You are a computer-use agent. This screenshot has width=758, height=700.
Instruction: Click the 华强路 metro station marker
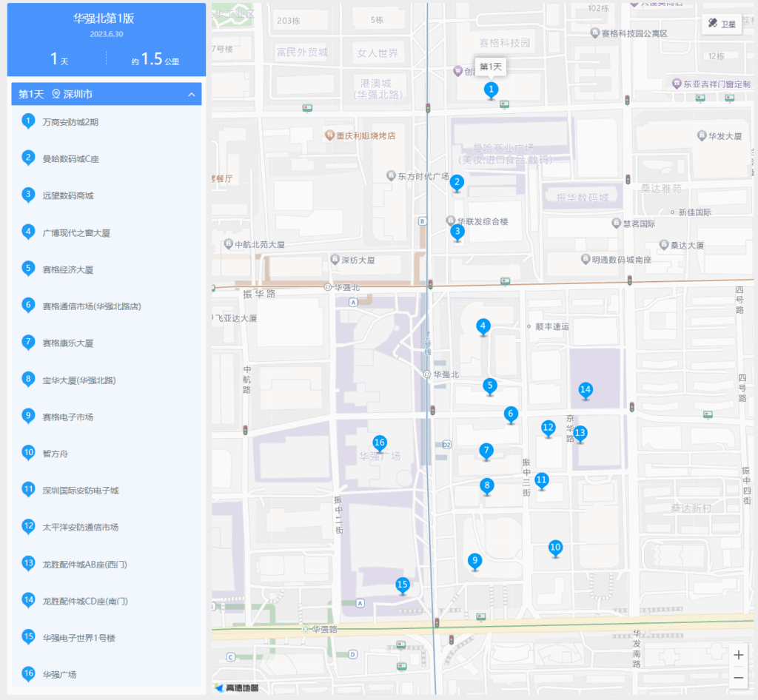306,629
